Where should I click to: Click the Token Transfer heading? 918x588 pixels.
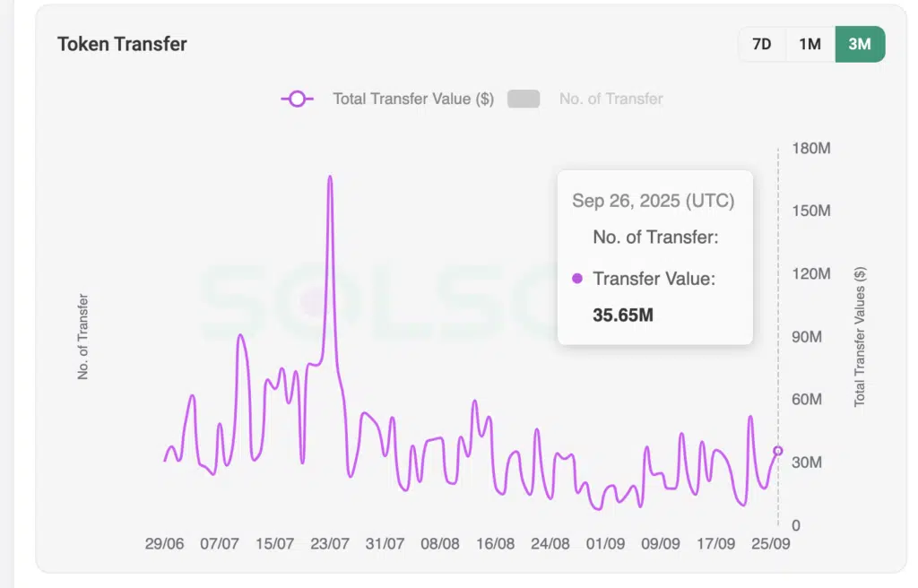click(x=122, y=43)
